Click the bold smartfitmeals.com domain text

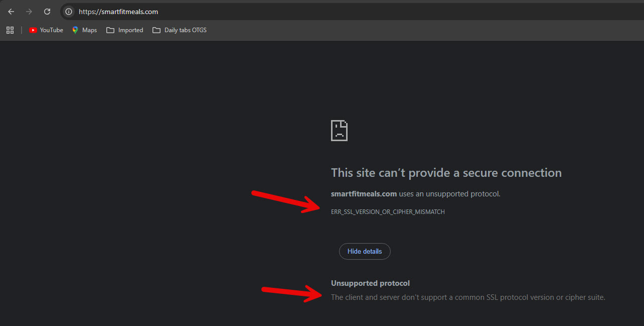(x=364, y=194)
